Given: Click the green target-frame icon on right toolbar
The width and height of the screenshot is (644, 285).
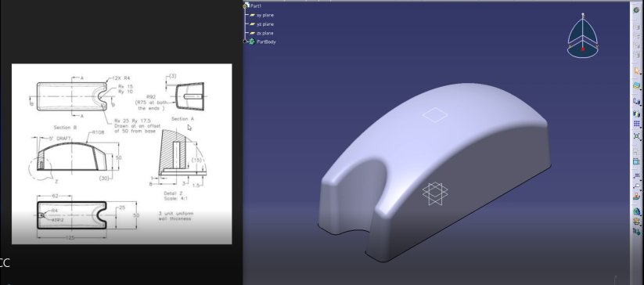Looking at the screenshot, I should [637, 135].
